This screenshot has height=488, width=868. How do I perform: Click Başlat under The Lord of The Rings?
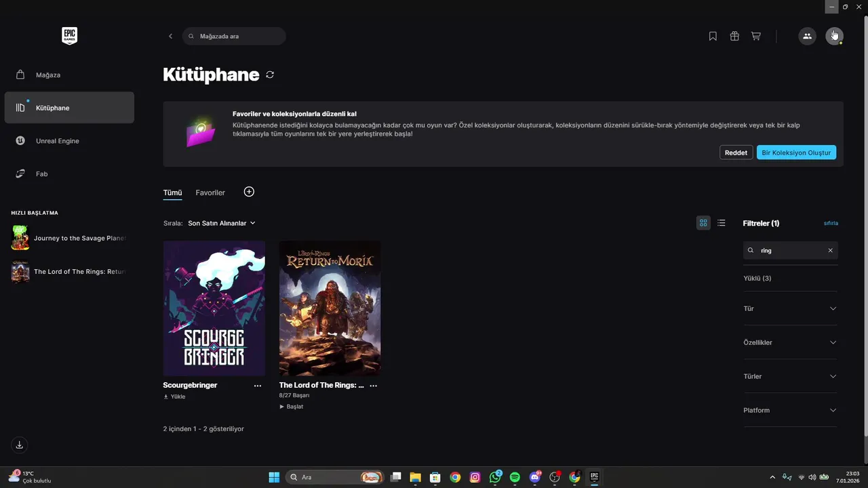(x=292, y=407)
